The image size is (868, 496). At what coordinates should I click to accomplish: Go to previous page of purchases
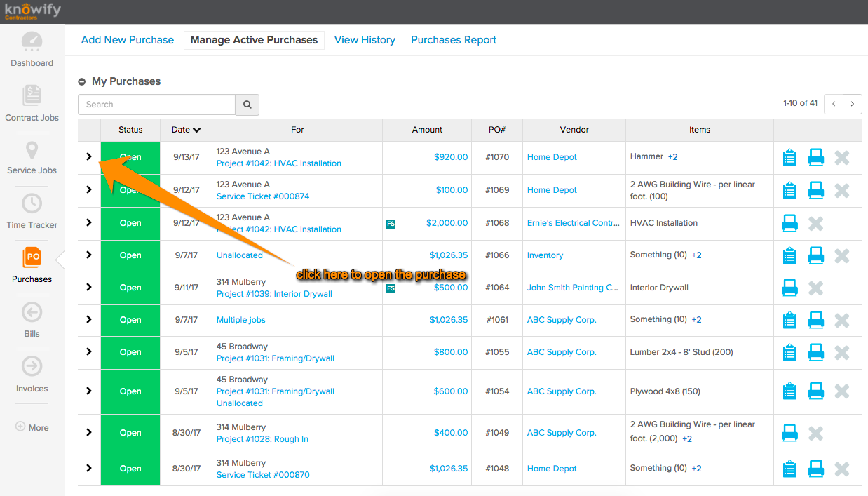[834, 104]
